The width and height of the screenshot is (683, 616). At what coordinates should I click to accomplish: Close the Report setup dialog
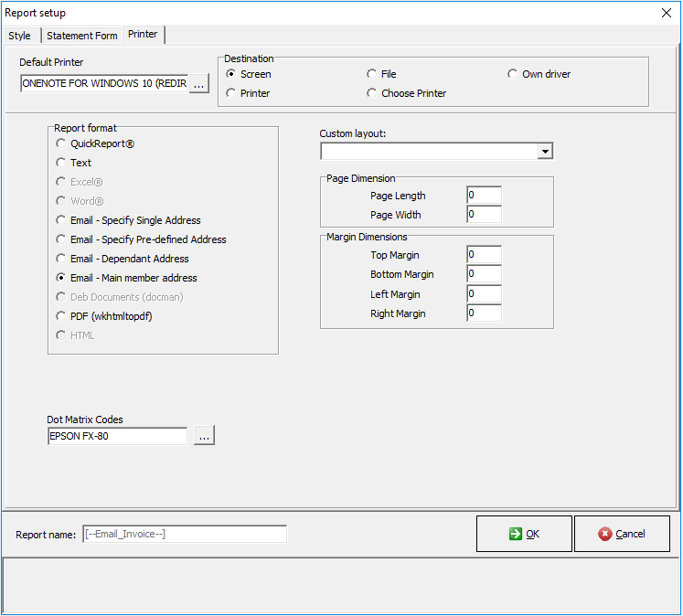(666, 13)
